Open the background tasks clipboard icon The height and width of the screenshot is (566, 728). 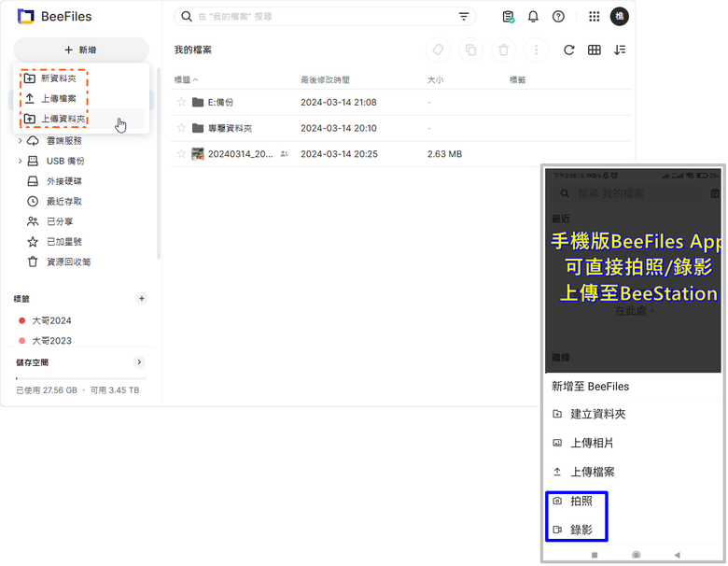click(x=509, y=17)
